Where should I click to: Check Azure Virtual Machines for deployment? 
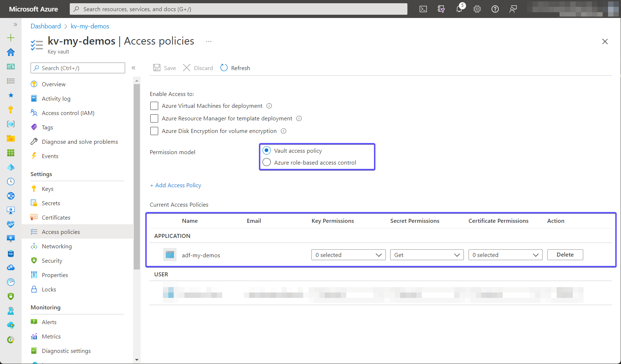click(154, 106)
